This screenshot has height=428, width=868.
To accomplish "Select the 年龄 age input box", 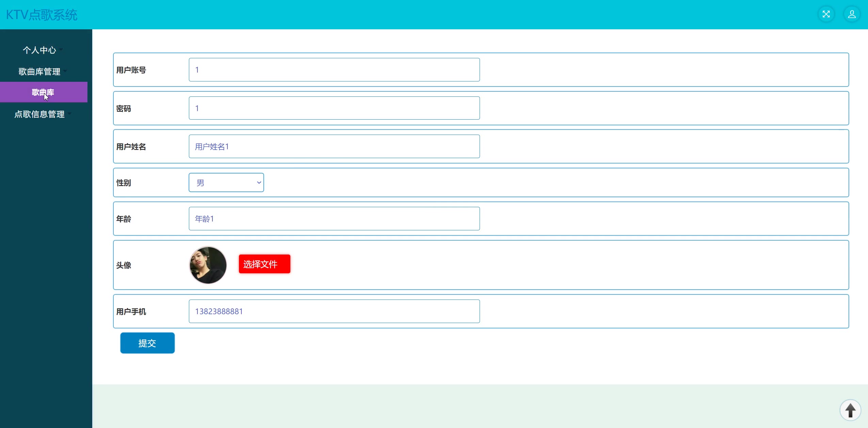I will 334,219.
